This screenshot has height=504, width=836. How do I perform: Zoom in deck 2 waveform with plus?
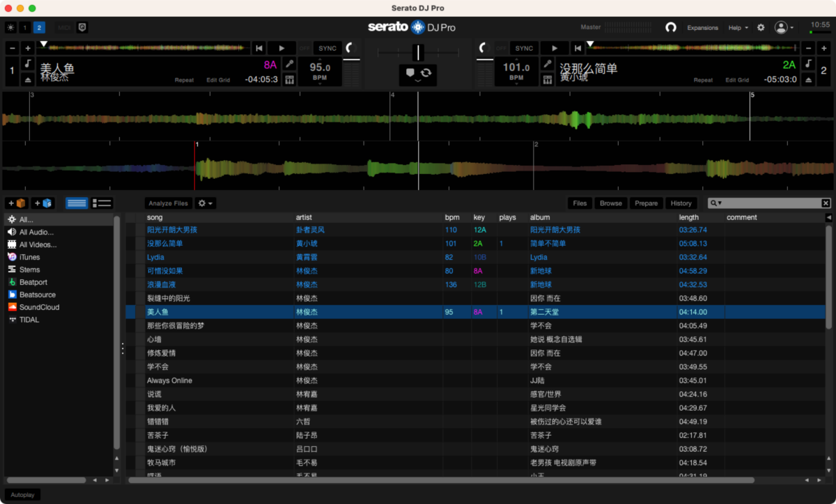823,48
